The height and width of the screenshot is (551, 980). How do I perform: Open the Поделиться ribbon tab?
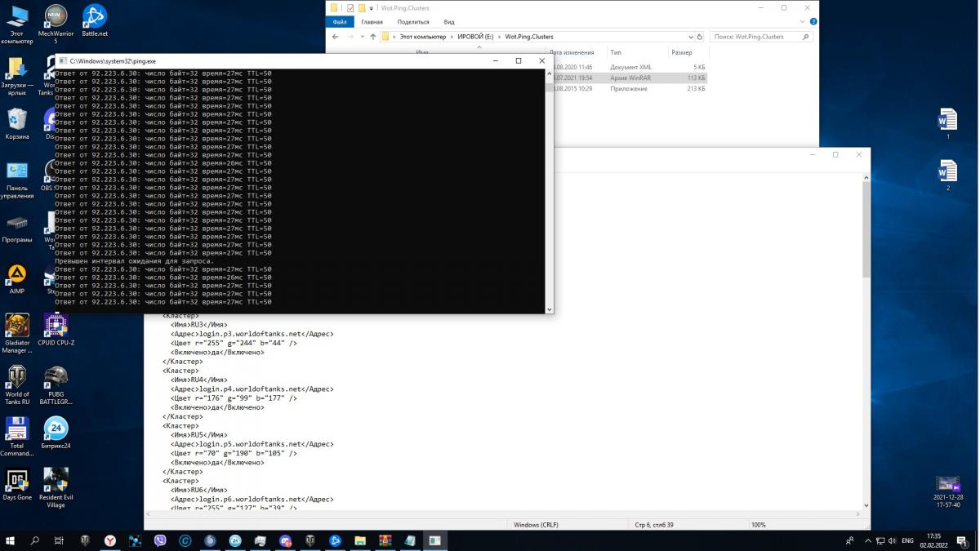[x=413, y=22]
